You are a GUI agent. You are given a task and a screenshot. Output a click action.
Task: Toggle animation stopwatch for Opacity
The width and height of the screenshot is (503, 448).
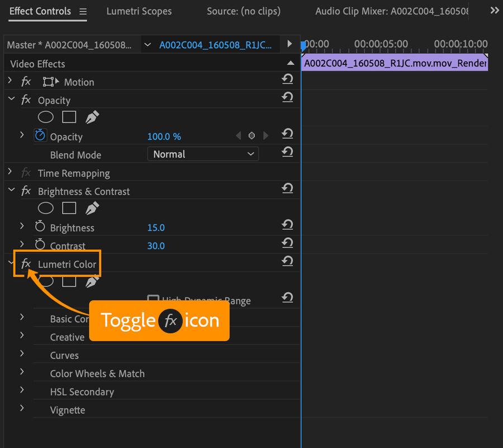(x=40, y=135)
